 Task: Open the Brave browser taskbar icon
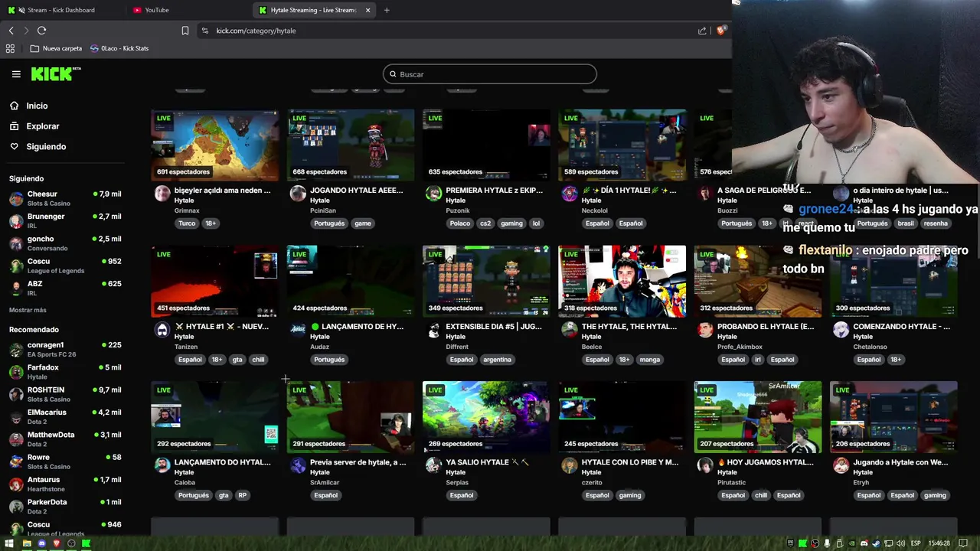click(x=57, y=543)
